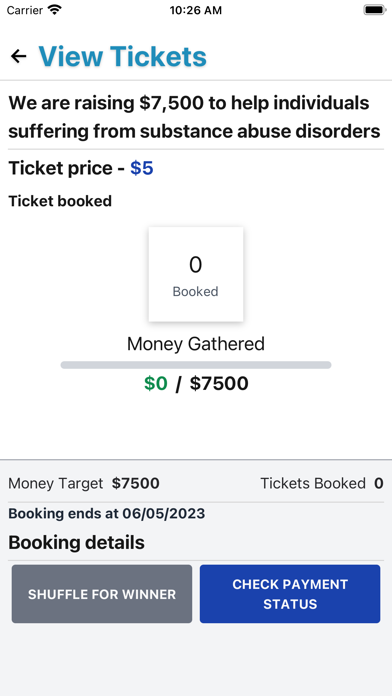
Task: Tap the Booking details heading
Action: click(x=76, y=542)
